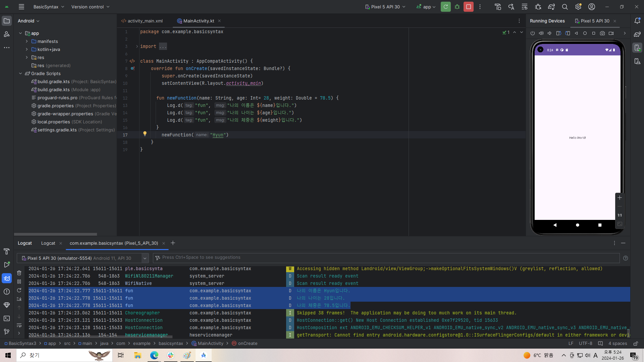This screenshot has width=644, height=362.
Task: Toggle soft-wrap in logcat panel
Action: tap(19, 325)
